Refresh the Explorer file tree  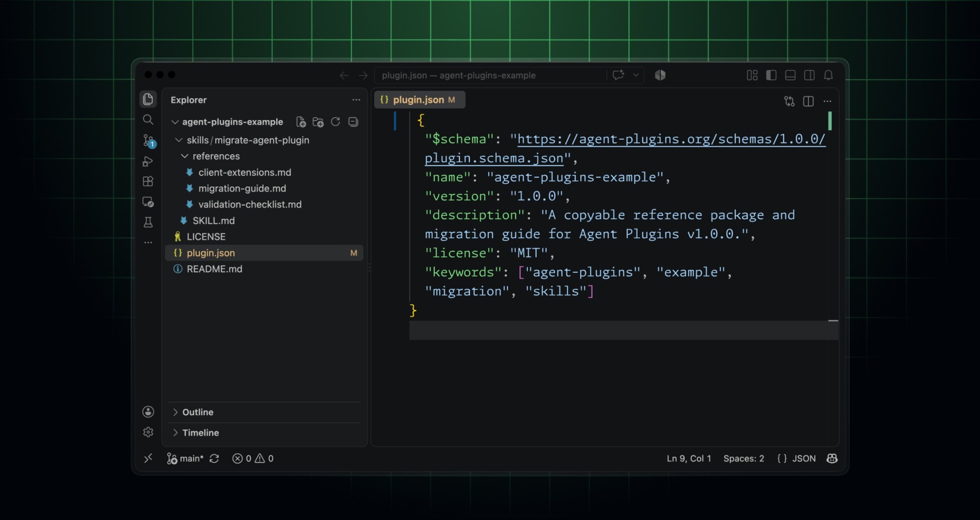coord(336,122)
